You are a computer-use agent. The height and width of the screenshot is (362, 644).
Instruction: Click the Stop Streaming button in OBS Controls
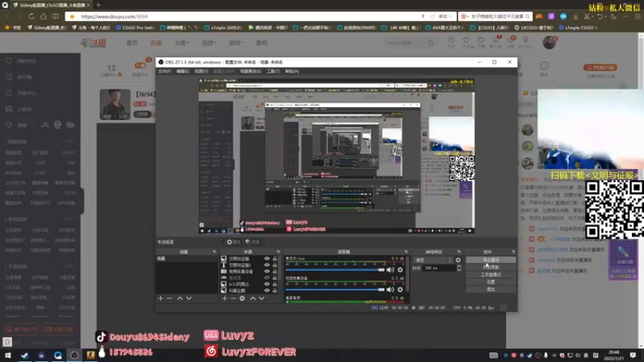(491, 260)
